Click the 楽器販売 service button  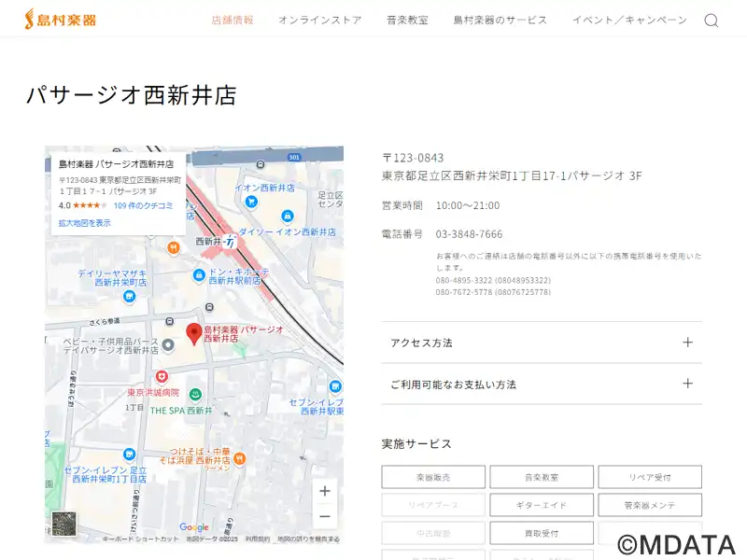pyautogui.click(x=433, y=477)
